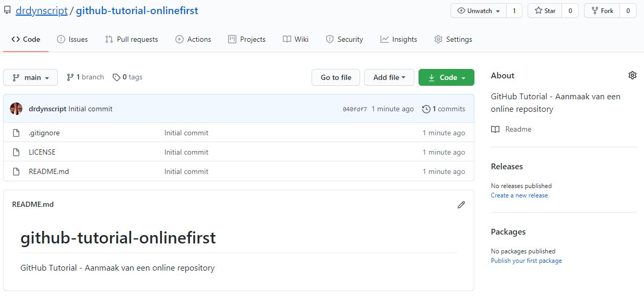Expand the Add file dropdown

tap(389, 77)
